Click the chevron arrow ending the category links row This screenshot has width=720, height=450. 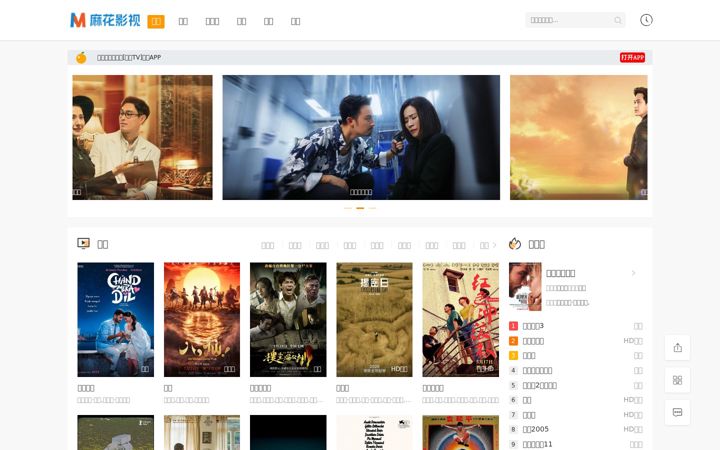click(495, 245)
